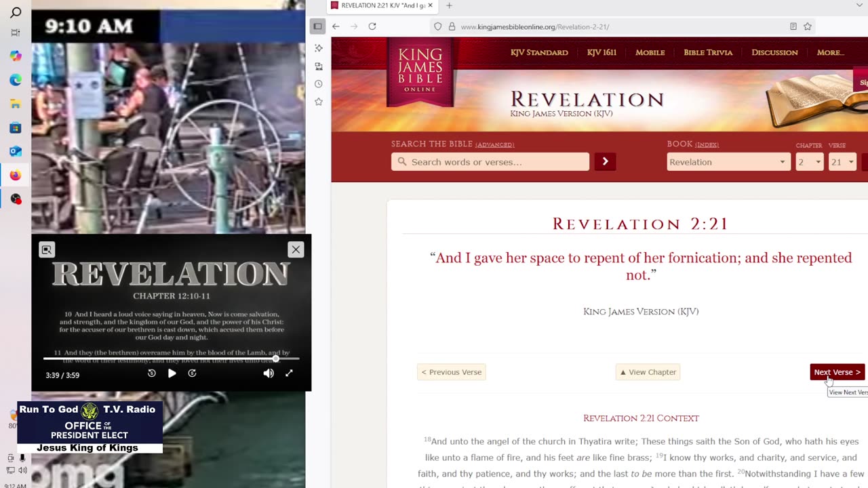Image resolution: width=868 pixels, height=488 pixels.
Task: Click the Revelation 2:21 Context heading
Action: [x=641, y=418]
